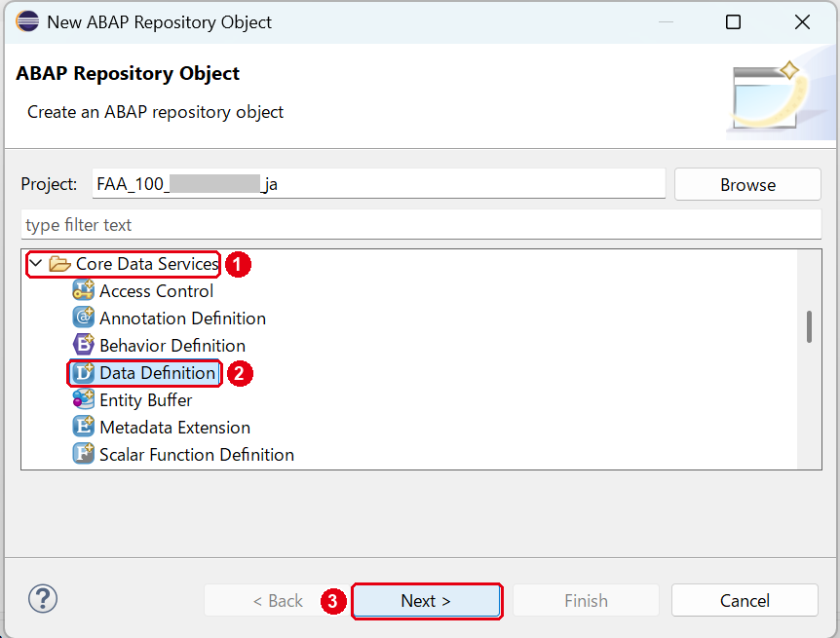The image size is (840, 638).
Task: Select the Data Definition item
Action: tap(158, 373)
